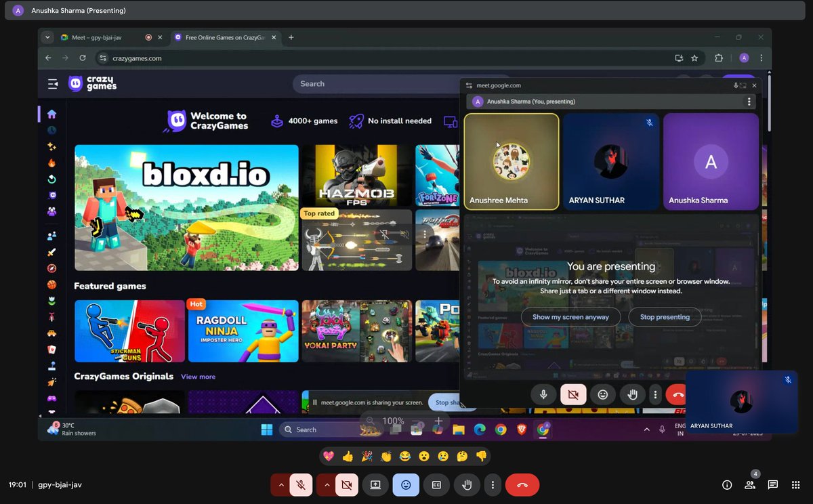
Task: Toggle camera in the meet.google.com popup
Action: (573, 394)
